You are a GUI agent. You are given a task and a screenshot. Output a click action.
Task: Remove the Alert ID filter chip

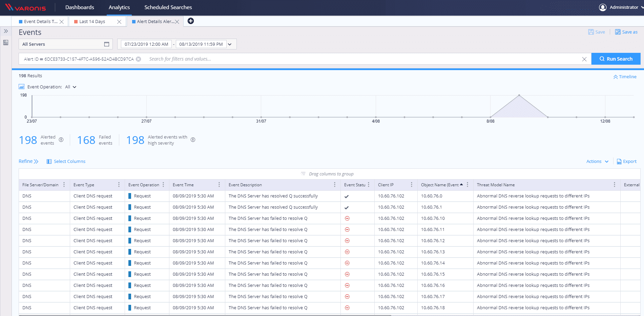139,59
